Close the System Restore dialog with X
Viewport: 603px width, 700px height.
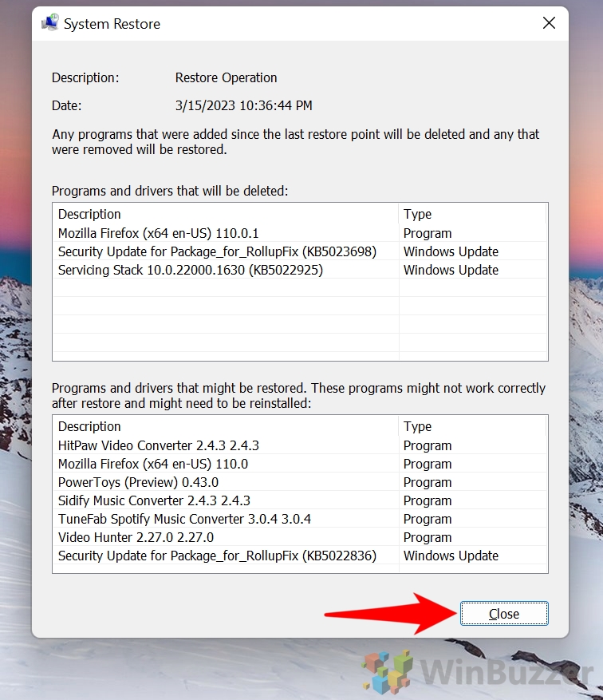[x=549, y=23]
